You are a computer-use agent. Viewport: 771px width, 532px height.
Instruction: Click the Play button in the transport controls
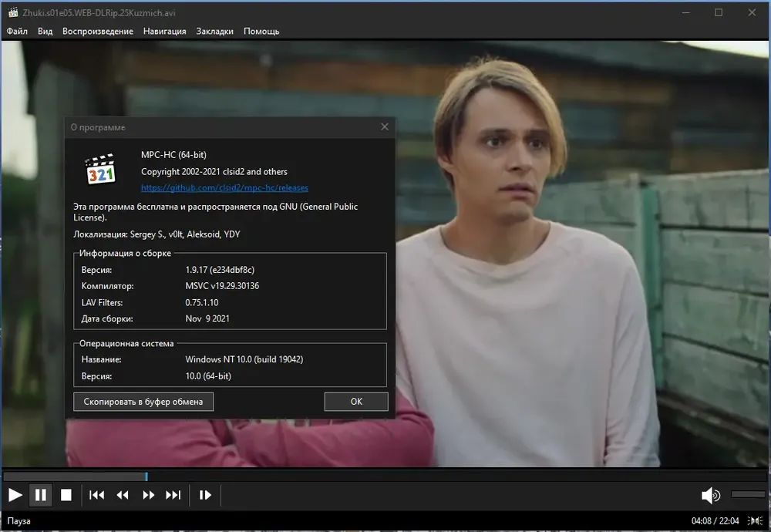click(15, 495)
